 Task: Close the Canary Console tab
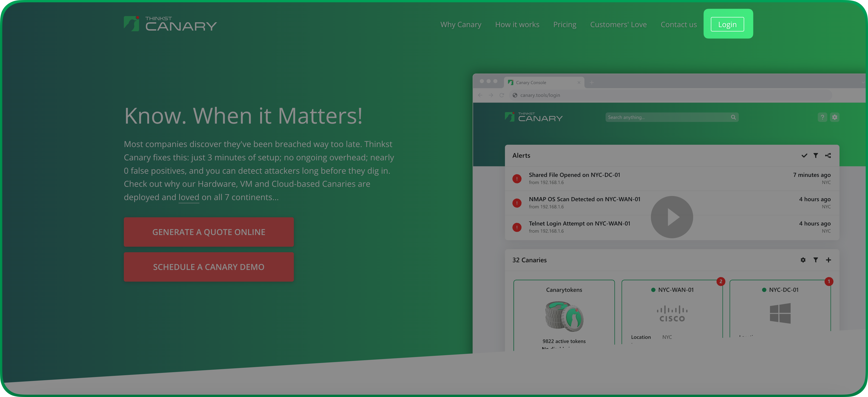579,82
